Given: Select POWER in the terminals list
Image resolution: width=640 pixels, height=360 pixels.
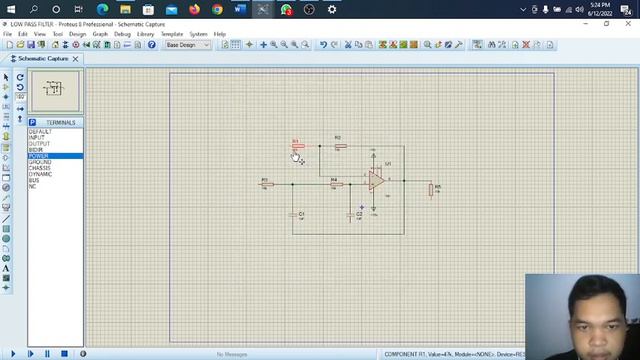Looking at the screenshot, I should point(55,156).
